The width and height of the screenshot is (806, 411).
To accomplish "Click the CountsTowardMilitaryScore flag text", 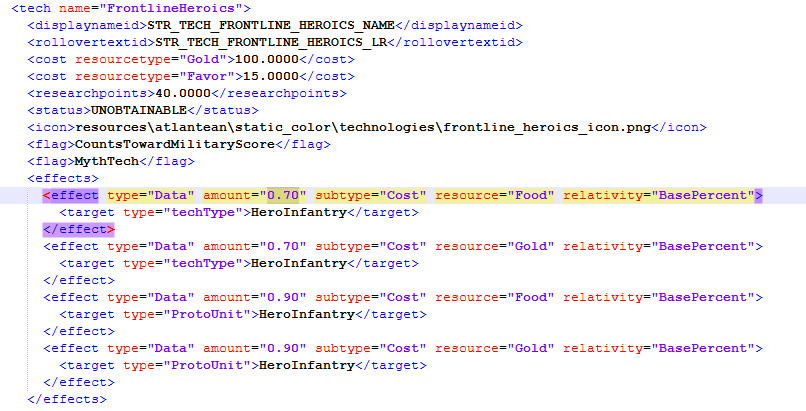I will click(175, 144).
